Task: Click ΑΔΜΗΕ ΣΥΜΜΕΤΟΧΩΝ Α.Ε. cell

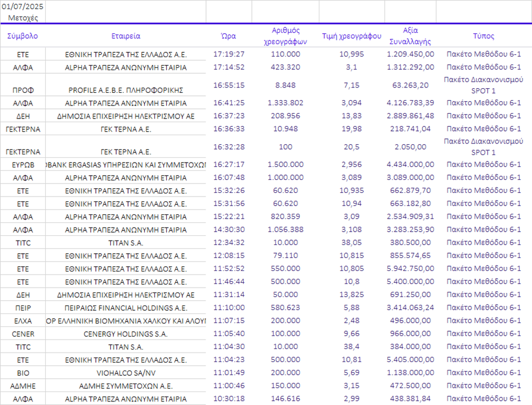Action: click(x=126, y=386)
